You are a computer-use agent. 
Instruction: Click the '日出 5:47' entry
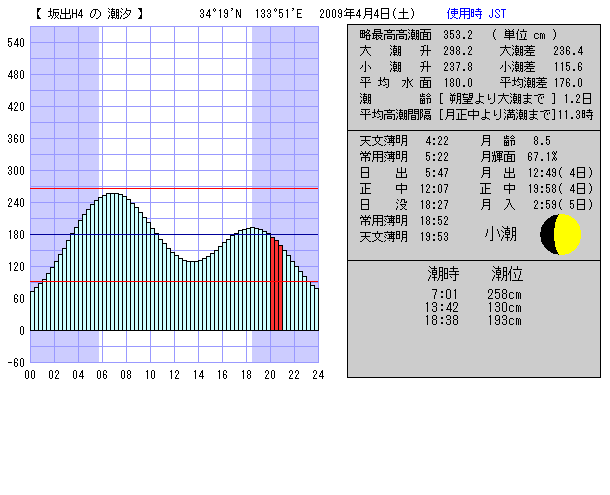pyautogui.click(x=404, y=172)
